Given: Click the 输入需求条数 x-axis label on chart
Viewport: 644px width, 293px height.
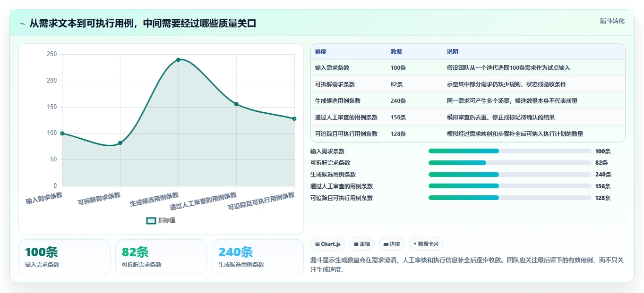Looking at the screenshot, I should pyautogui.click(x=44, y=197).
